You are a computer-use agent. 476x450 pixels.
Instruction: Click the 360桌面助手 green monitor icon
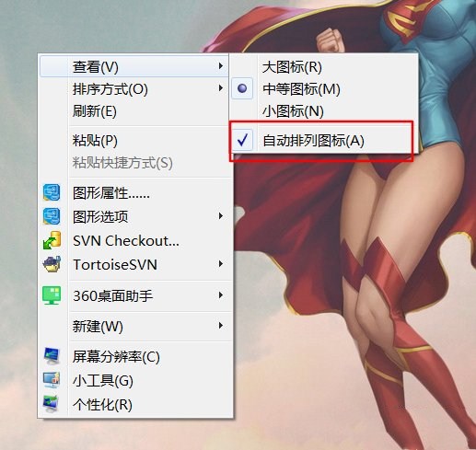[x=52, y=295]
